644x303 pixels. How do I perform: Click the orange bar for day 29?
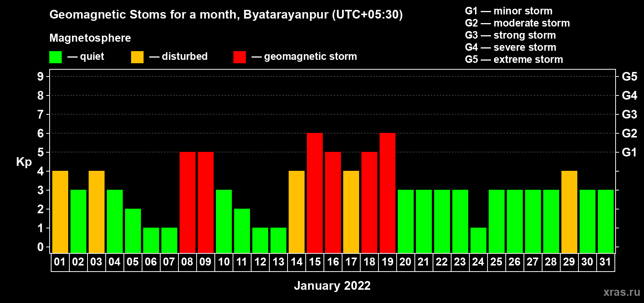pyautogui.click(x=569, y=212)
